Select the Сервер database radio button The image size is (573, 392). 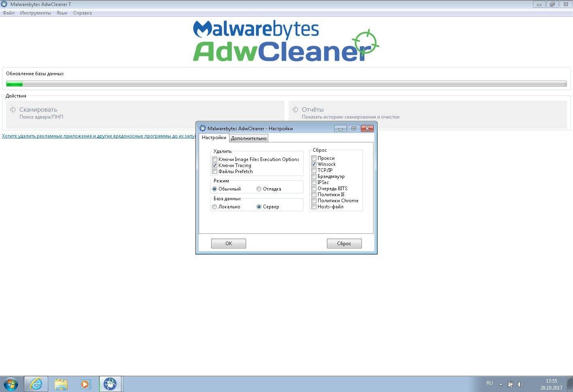point(259,207)
